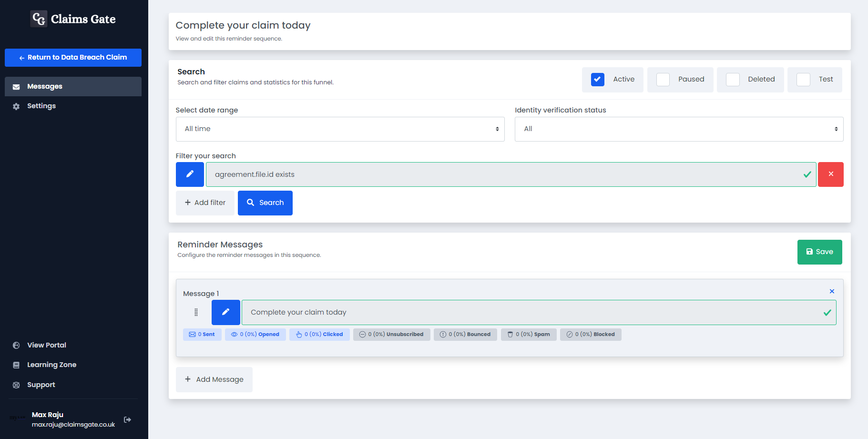
Task: Click the max.raju@claimsgate.co.uk email text
Action: [x=73, y=425]
